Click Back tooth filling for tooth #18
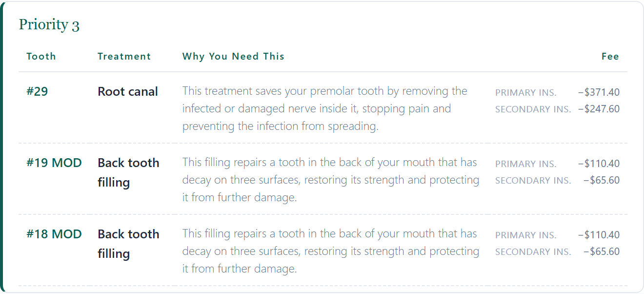This screenshot has width=644, height=294. point(128,244)
